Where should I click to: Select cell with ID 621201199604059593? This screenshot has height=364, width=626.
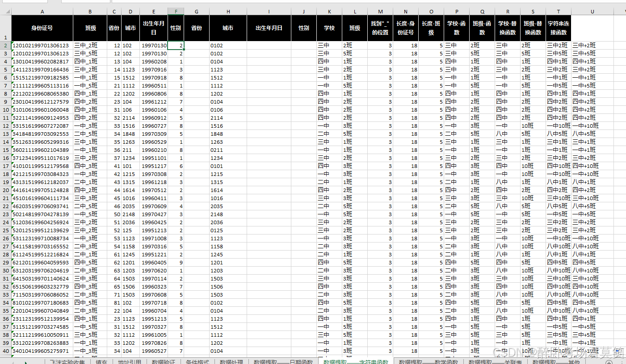(42, 262)
